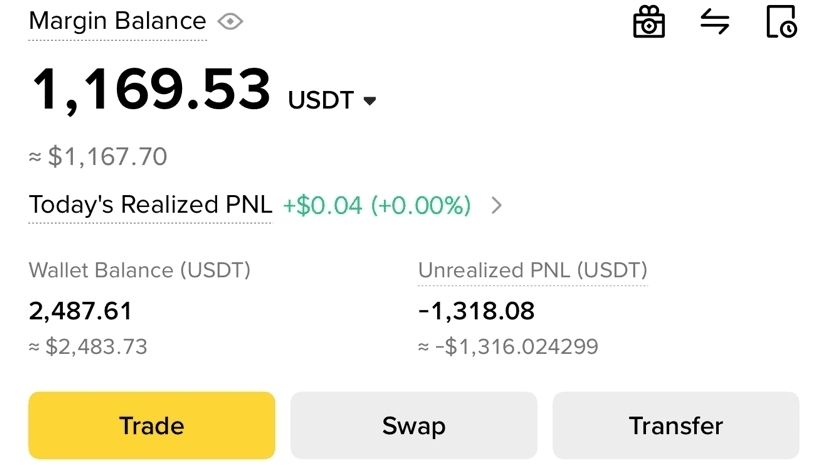Tap the ≈ -$1,316.024299 USD estimate

click(x=508, y=347)
